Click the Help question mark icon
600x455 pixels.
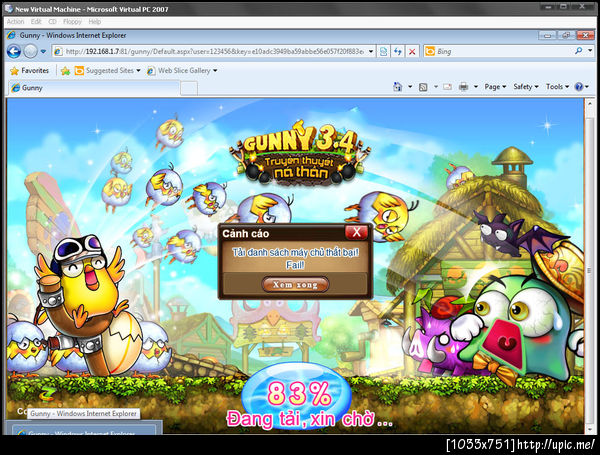579,87
